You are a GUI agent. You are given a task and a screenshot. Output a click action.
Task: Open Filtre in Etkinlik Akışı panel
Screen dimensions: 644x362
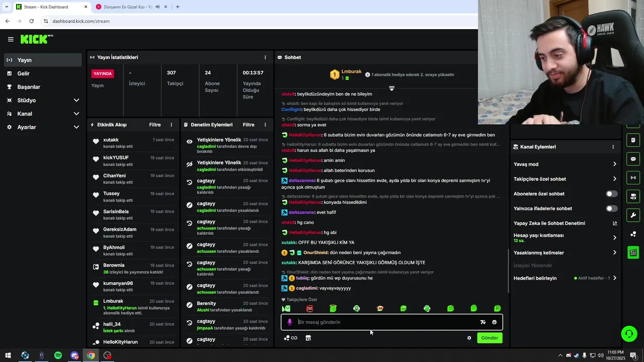[x=155, y=125]
